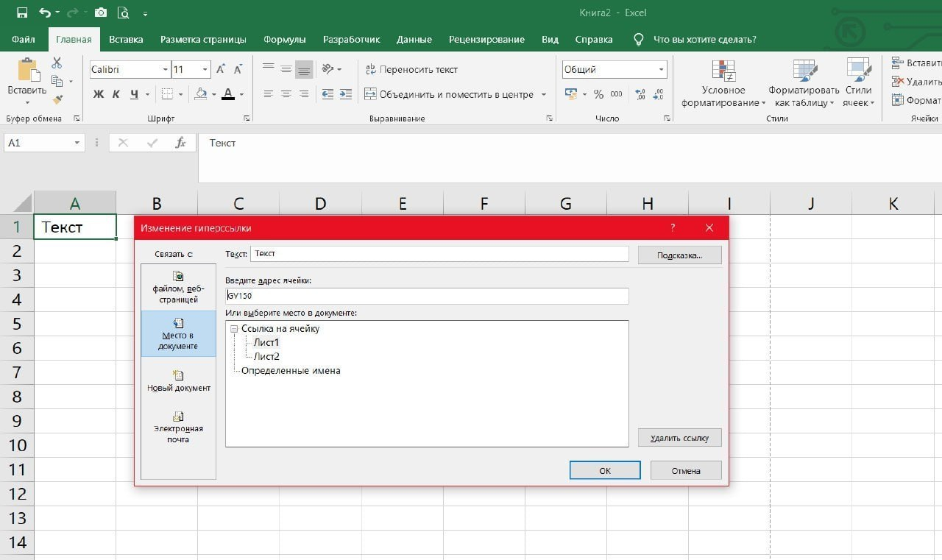Click the Текст display text field
This screenshot has width=942, height=560.
pyautogui.click(x=439, y=253)
